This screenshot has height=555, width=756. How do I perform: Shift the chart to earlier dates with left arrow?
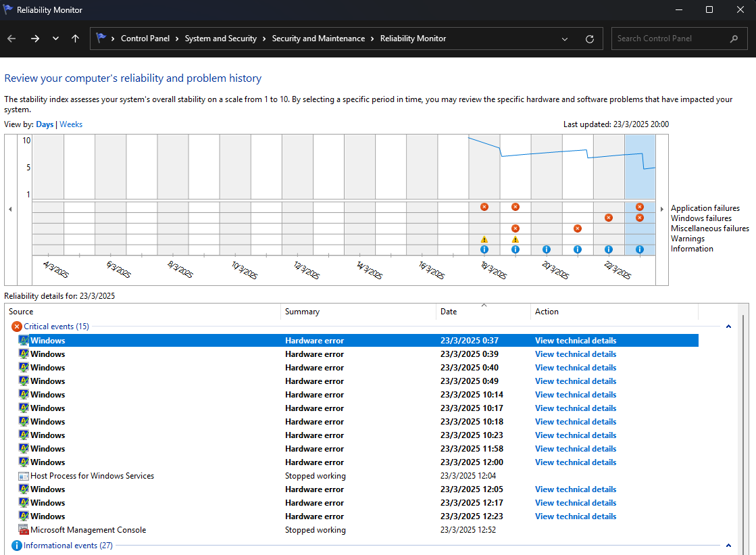(x=10, y=210)
